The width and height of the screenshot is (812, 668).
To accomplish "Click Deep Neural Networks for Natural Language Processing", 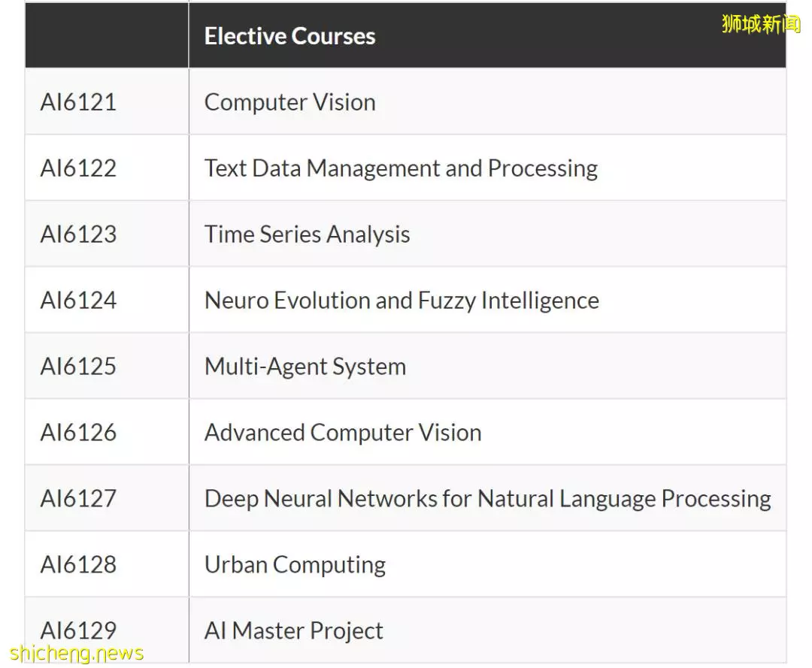I will click(487, 499).
